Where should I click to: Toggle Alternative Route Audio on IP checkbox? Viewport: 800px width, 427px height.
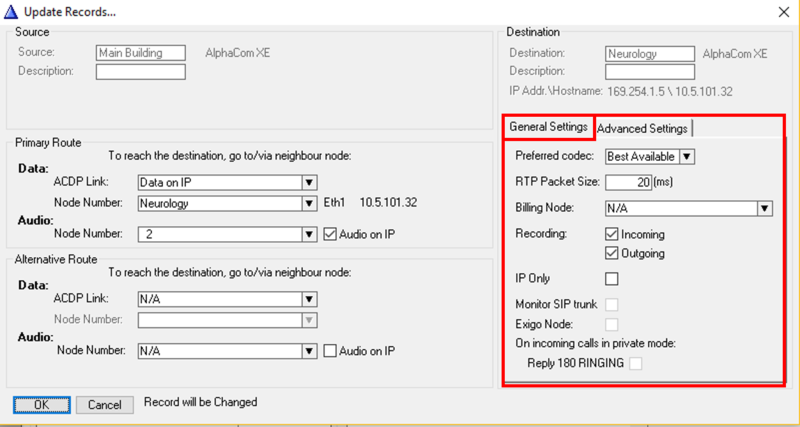(x=330, y=351)
